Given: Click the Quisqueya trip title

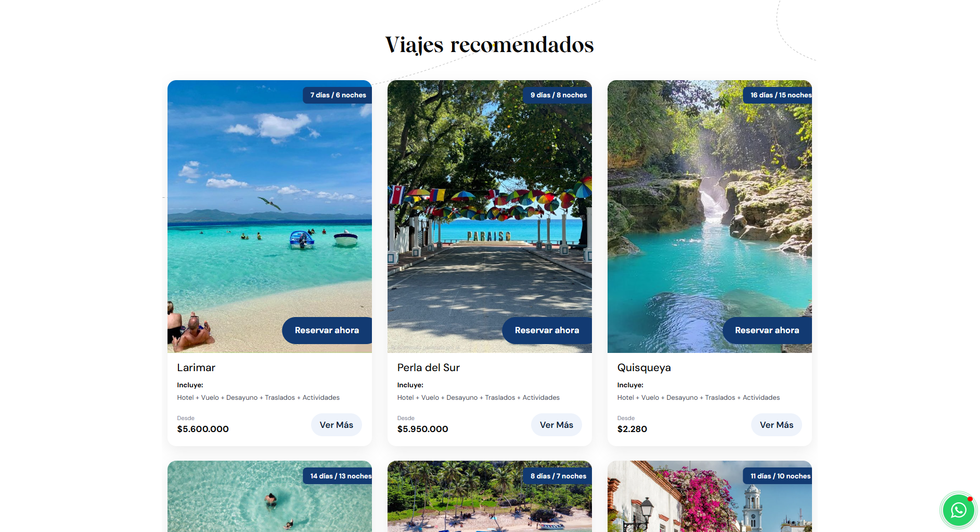Looking at the screenshot, I should 644,368.
